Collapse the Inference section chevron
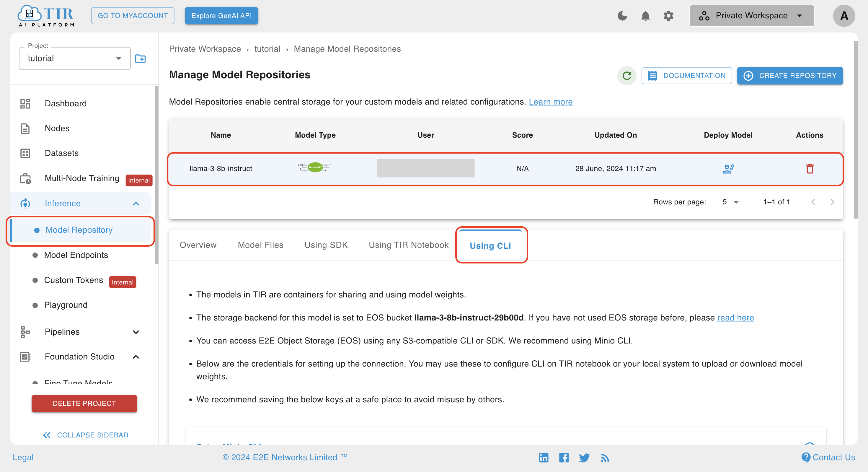This screenshot has height=472, width=868. coord(136,204)
